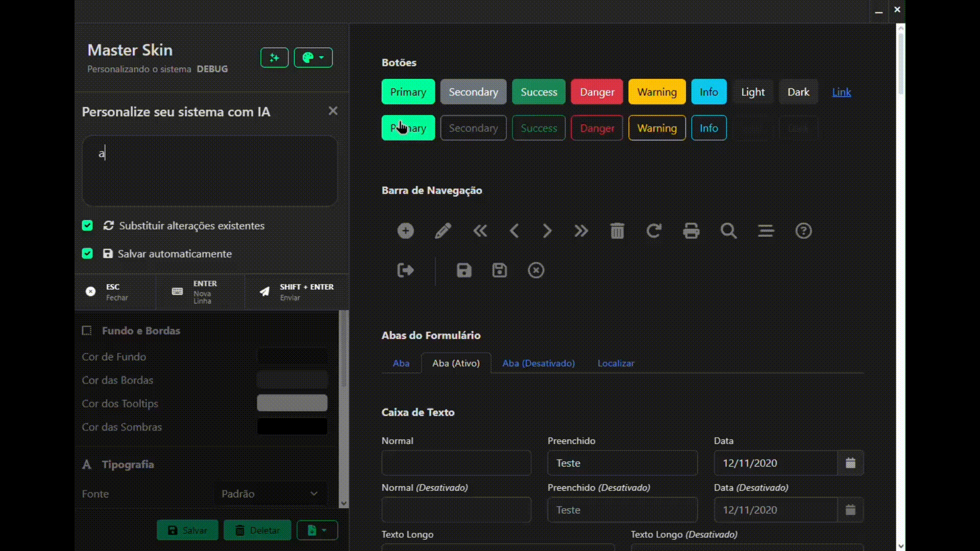Click the exit door icon

point(406,270)
